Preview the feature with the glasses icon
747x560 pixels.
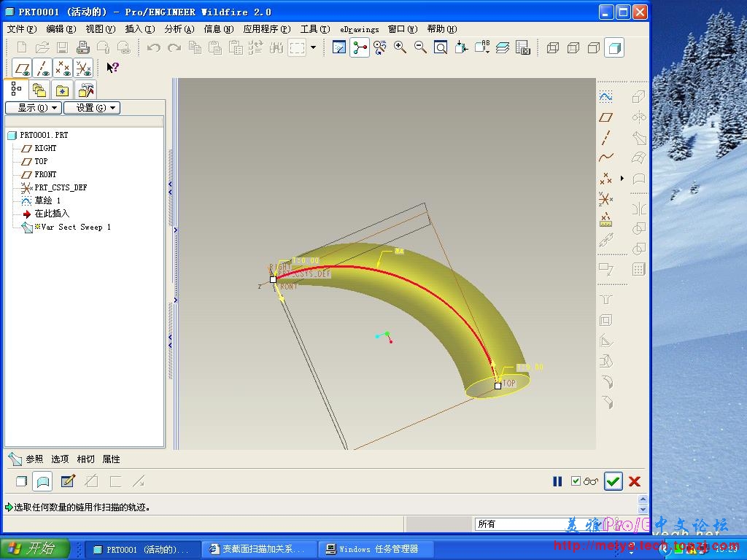pyautogui.click(x=591, y=481)
